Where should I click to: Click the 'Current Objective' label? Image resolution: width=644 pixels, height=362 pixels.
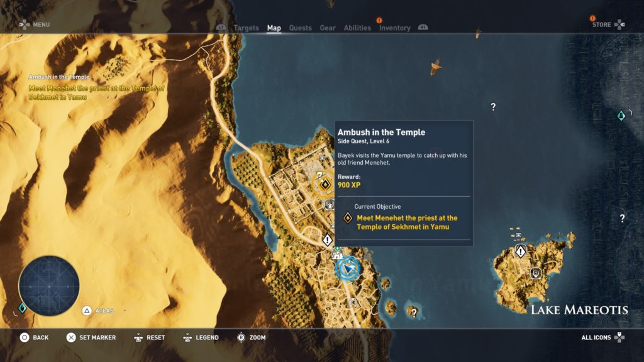pos(377,206)
